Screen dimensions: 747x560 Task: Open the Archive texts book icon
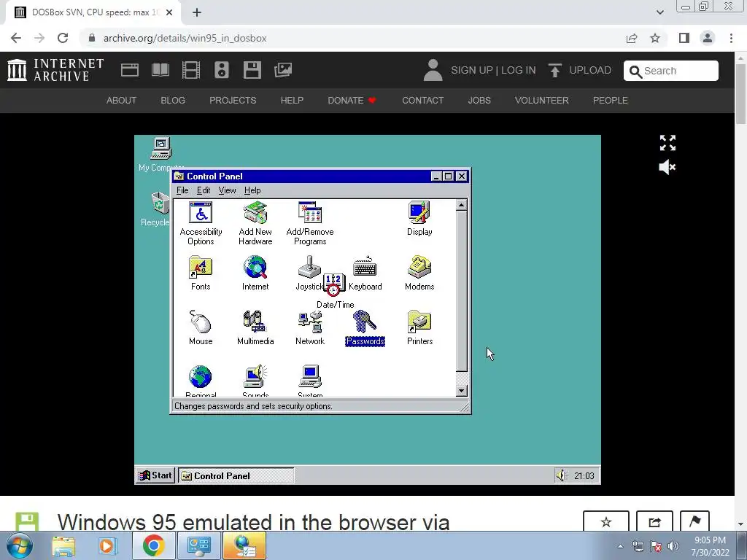(160, 70)
